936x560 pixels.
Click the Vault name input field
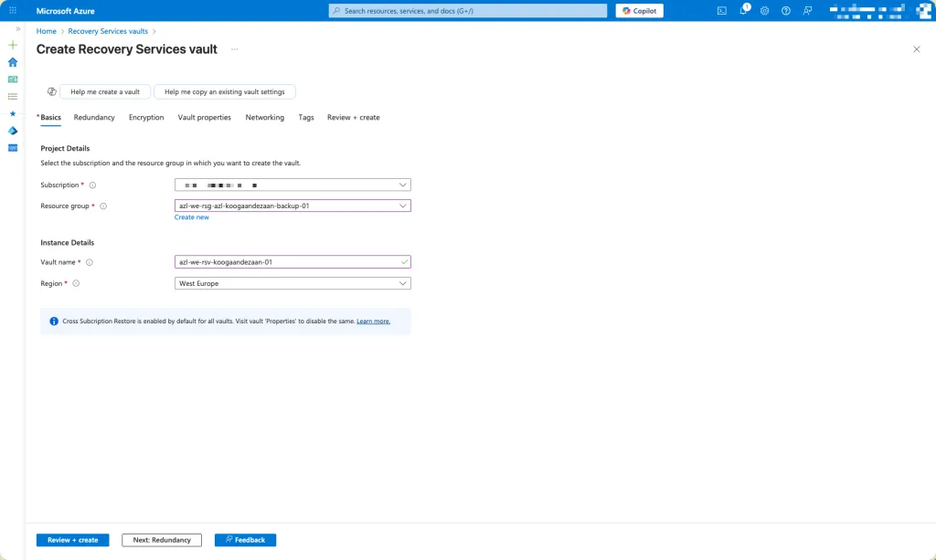click(x=283, y=262)
